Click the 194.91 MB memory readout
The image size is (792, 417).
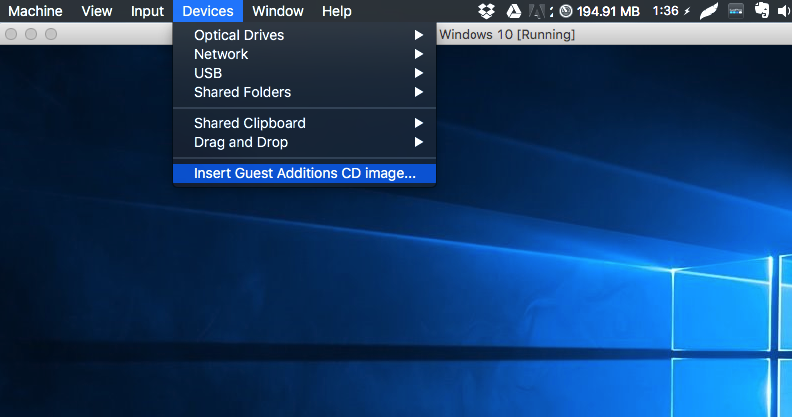[608, 11]
